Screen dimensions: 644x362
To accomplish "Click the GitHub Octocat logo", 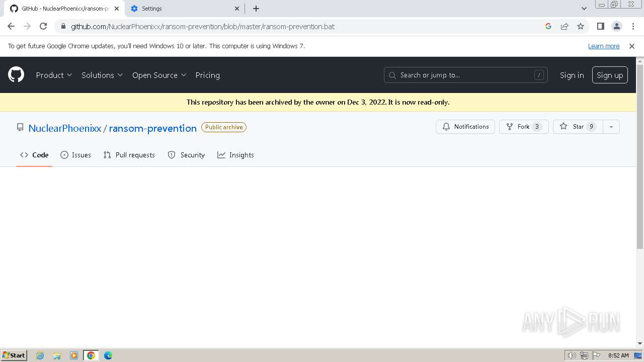I will click(16, 75).
